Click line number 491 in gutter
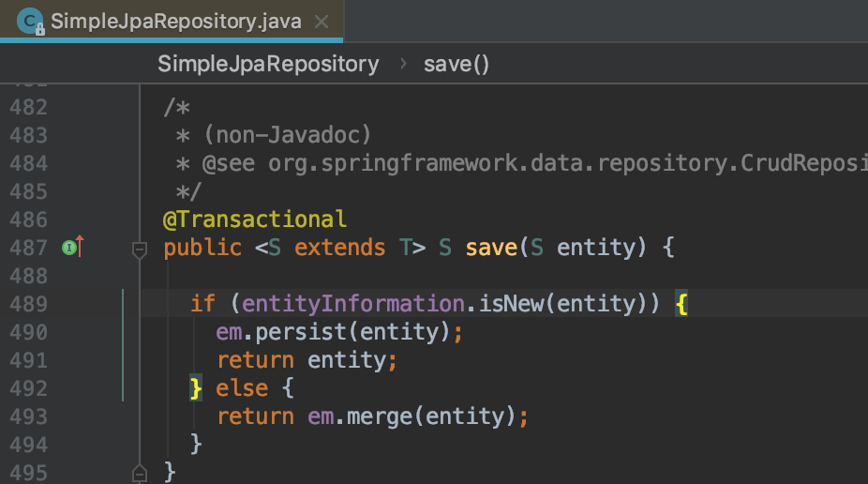Image resolution: width=868 pixels, height=484 pixels. coord(29,360)
